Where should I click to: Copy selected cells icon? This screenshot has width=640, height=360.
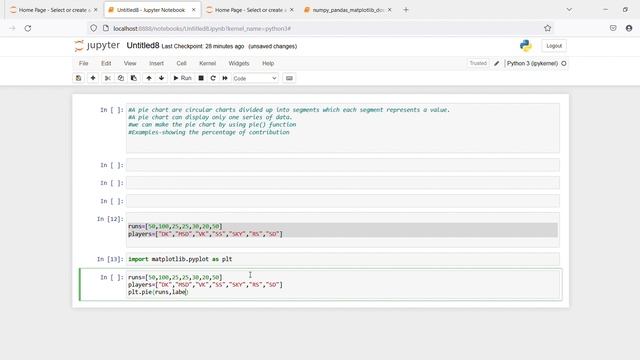click(121, 78)
